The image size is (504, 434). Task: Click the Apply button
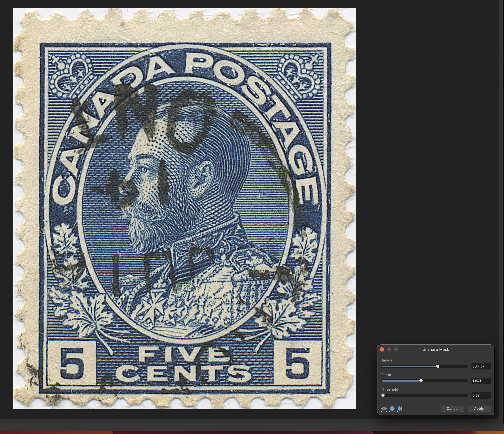pos(479,408)
